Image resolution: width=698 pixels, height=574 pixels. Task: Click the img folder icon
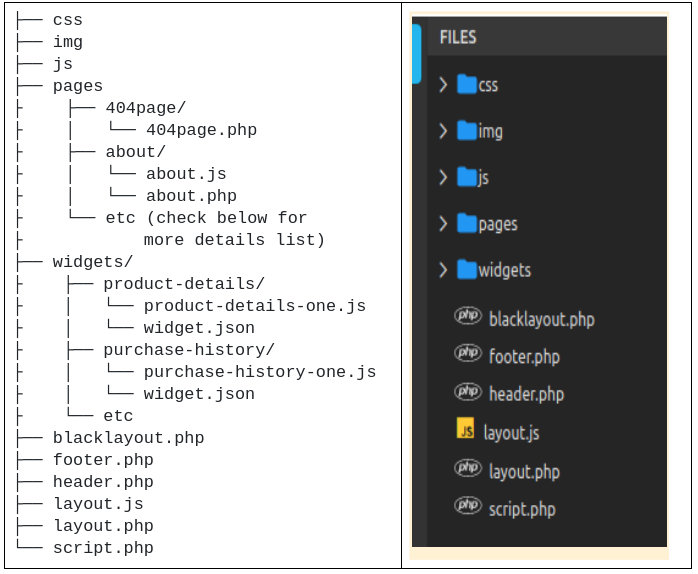click(x=466, y=131)
